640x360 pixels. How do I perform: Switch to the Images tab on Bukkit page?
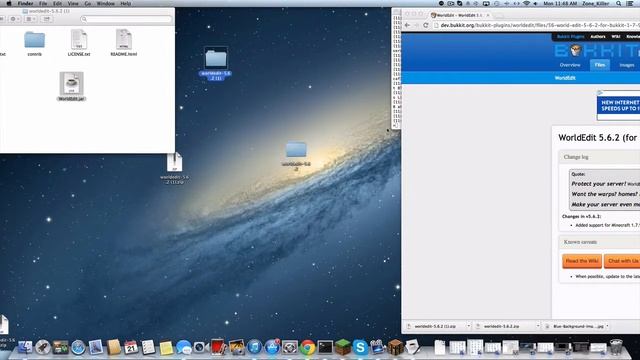627,65
